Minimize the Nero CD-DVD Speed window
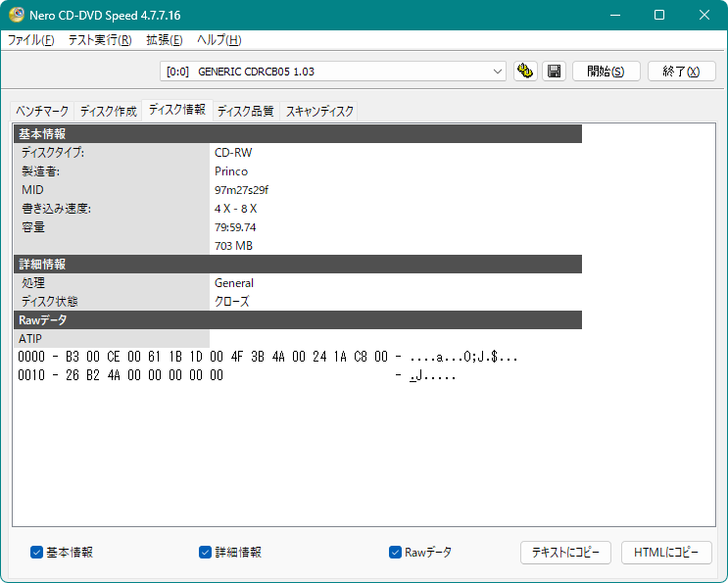 pyautogui.click(x=615, y=15)
